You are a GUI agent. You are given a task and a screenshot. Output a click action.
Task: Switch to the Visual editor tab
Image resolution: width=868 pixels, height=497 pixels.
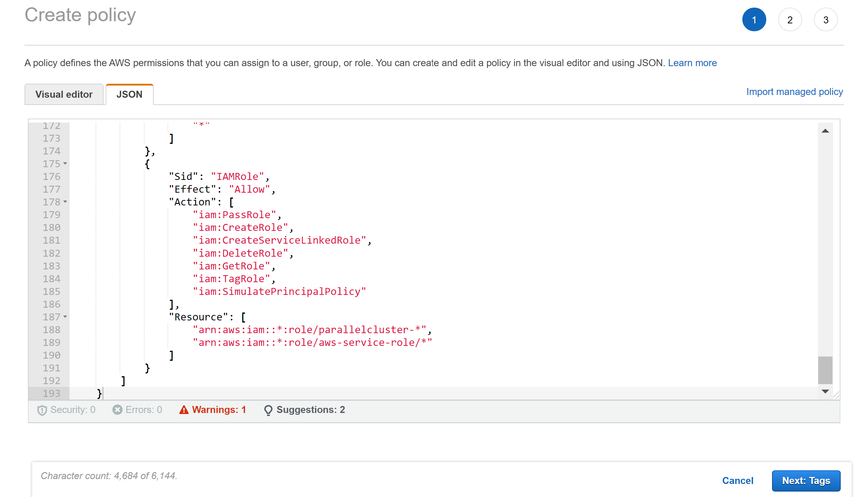coord(64,94)
